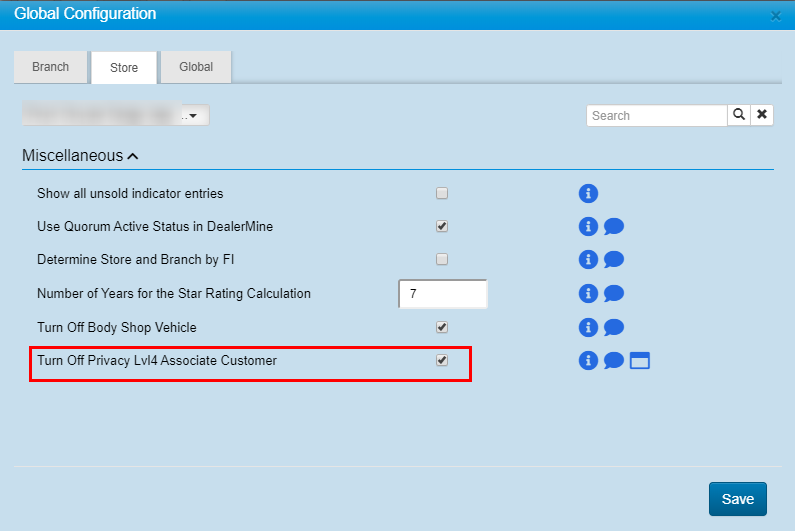795x531 pixels.
Task: Enable Show all unsold indicator entries checkbox
Action: click(442, 193)
